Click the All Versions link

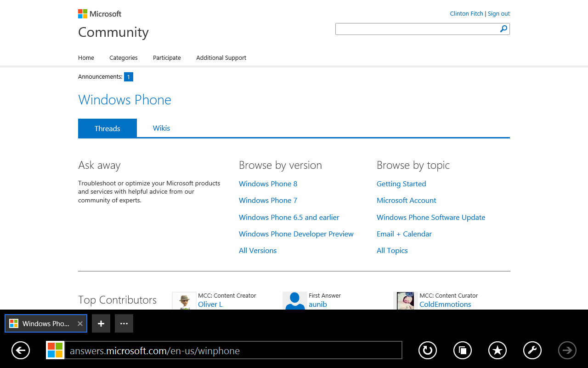(258, 250)
